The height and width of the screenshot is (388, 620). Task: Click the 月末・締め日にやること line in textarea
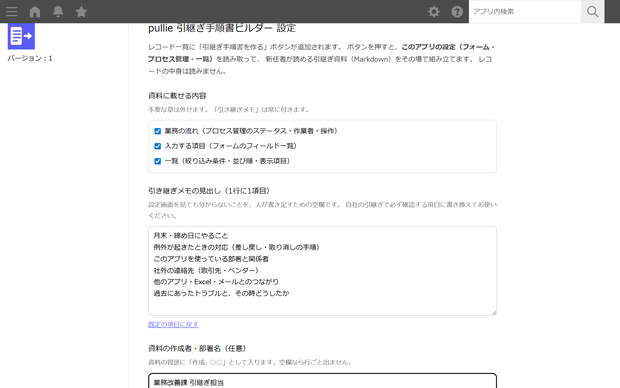[191, 236]
